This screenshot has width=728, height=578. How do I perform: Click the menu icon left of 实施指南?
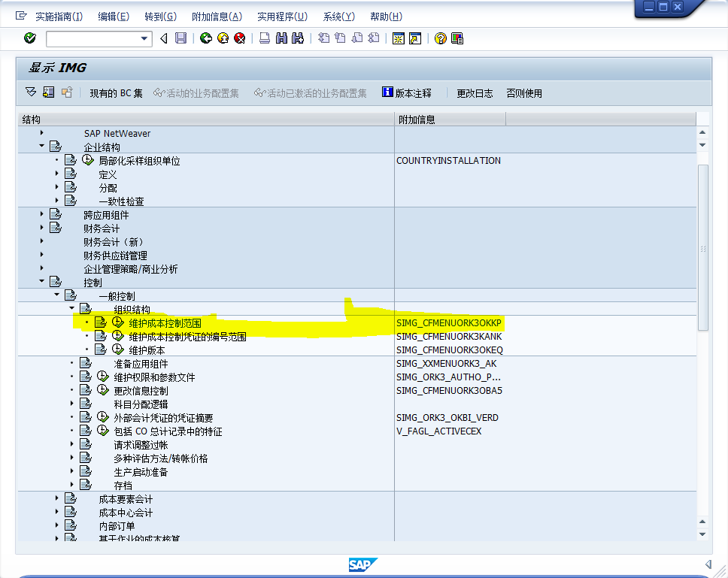click(x=21, y=17)
